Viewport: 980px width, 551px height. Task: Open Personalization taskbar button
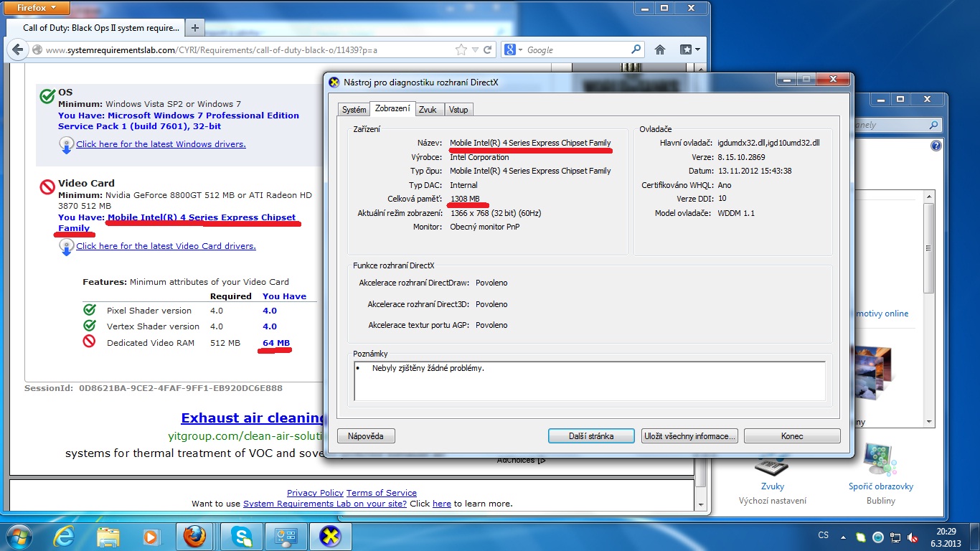click(285, 536)
